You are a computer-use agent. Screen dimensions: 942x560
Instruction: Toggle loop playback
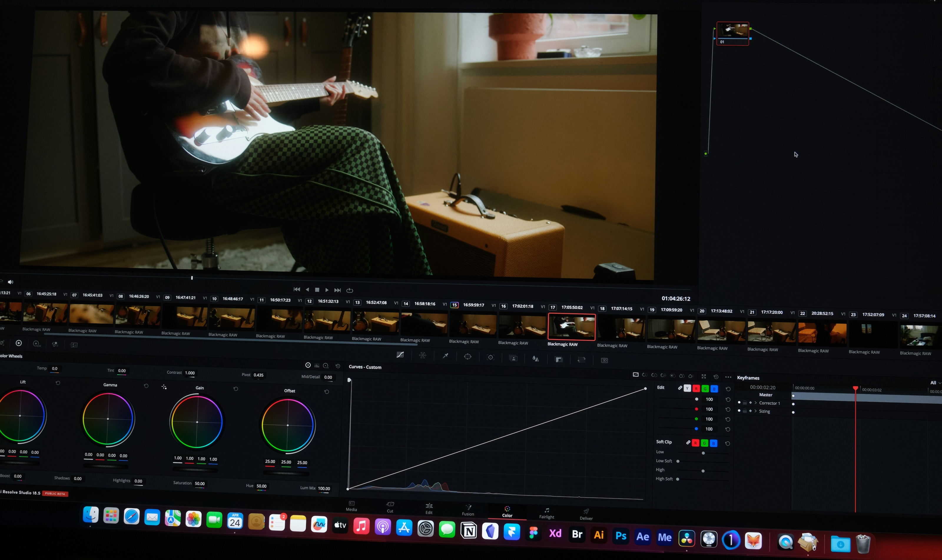350,290
